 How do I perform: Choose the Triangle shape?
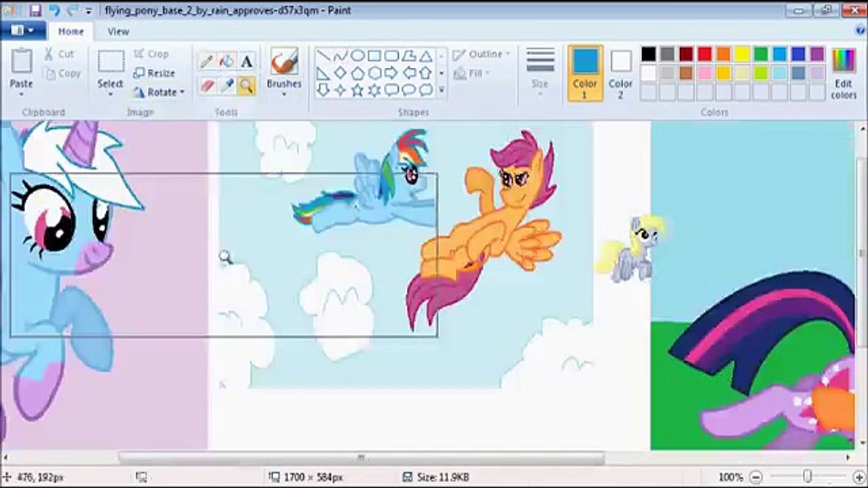[x=426, y=56]
